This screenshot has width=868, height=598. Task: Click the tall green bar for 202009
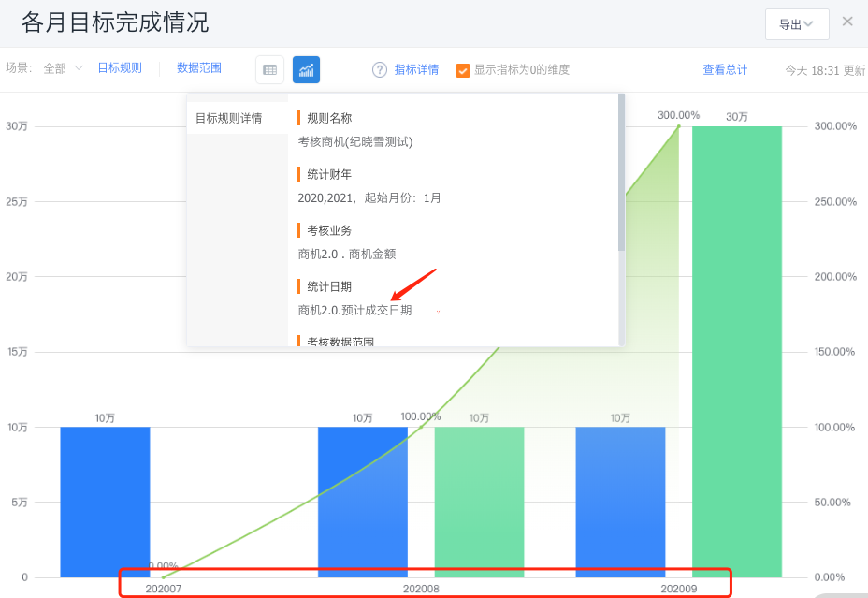(736, 351)
